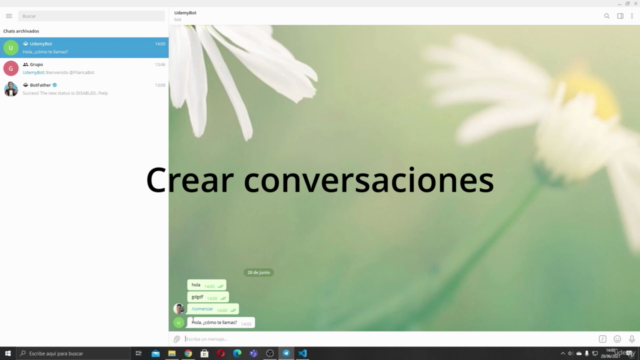Click the /comenzar command link
The width and height of the screenshot is (640, 360).
point(202,309)
